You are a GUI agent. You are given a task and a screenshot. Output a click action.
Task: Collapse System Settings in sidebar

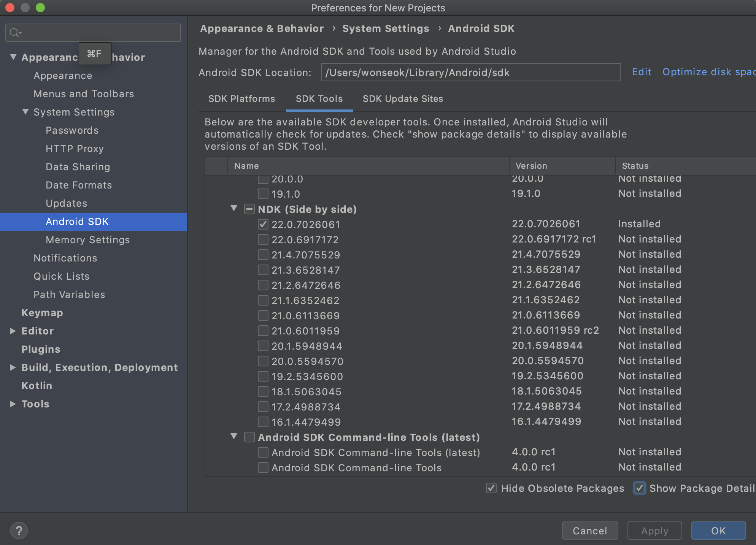[25, 112]
